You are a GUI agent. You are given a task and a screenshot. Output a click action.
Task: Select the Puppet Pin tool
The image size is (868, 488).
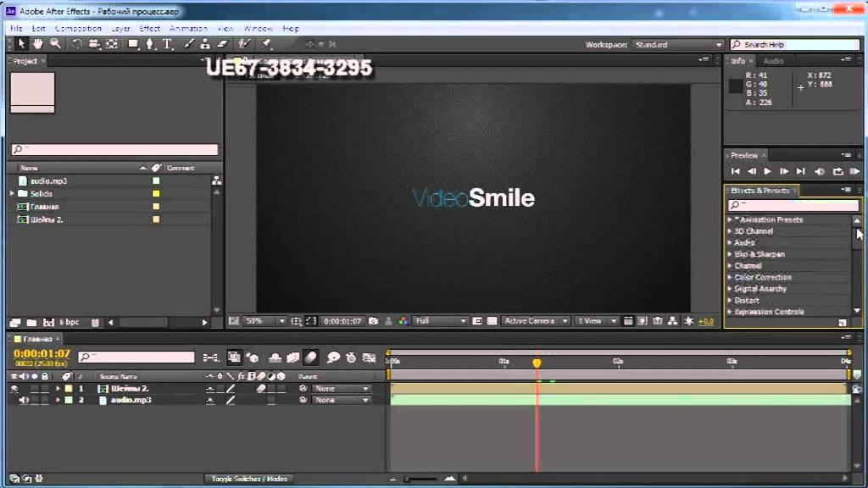pyautogui.click(x=266, y=44)
